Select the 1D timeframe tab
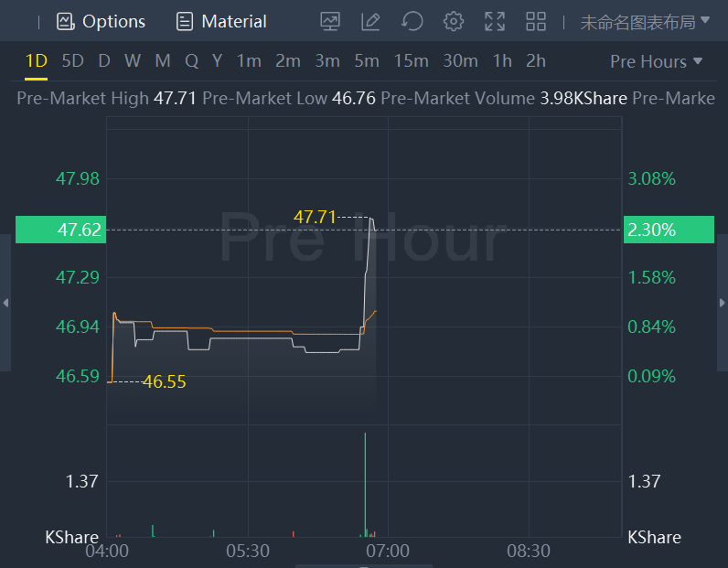The width and height of the screenshot is (728, 568). pos(36,61)
